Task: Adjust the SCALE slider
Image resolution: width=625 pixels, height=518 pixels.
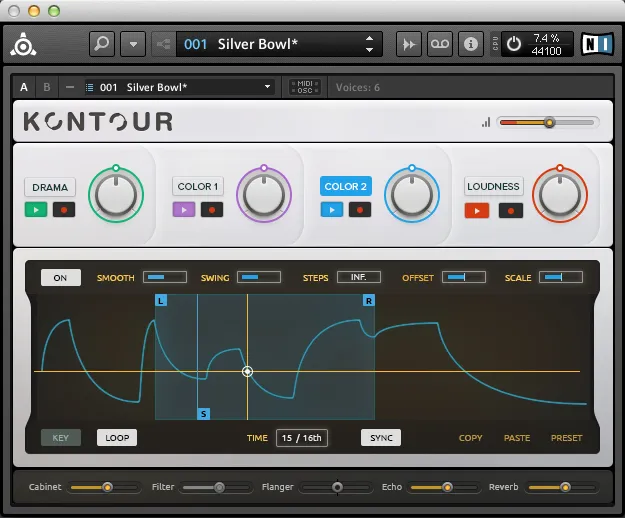Action: pyautogui.click(x=561, y=277)
